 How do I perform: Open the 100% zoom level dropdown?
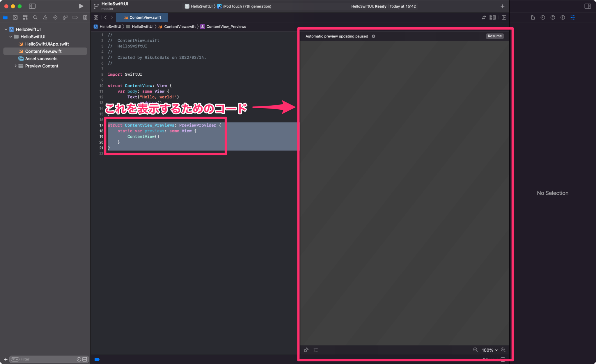489,350
